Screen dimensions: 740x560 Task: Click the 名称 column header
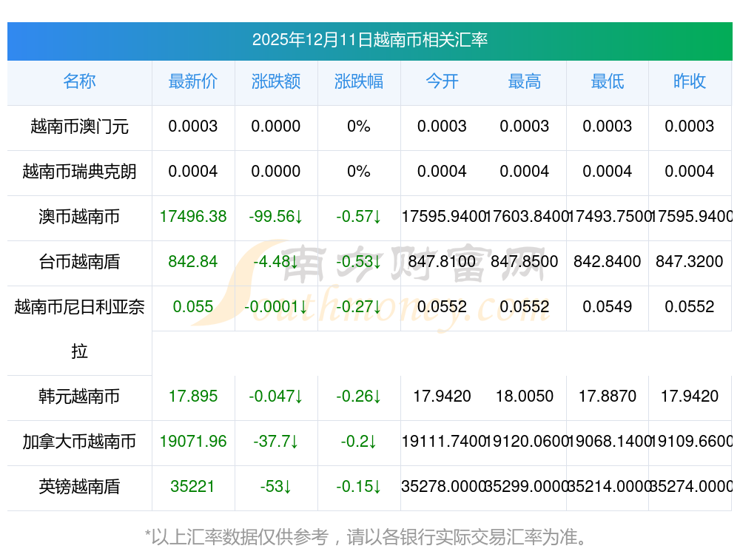pyautogui.click(x=79, y=81)
